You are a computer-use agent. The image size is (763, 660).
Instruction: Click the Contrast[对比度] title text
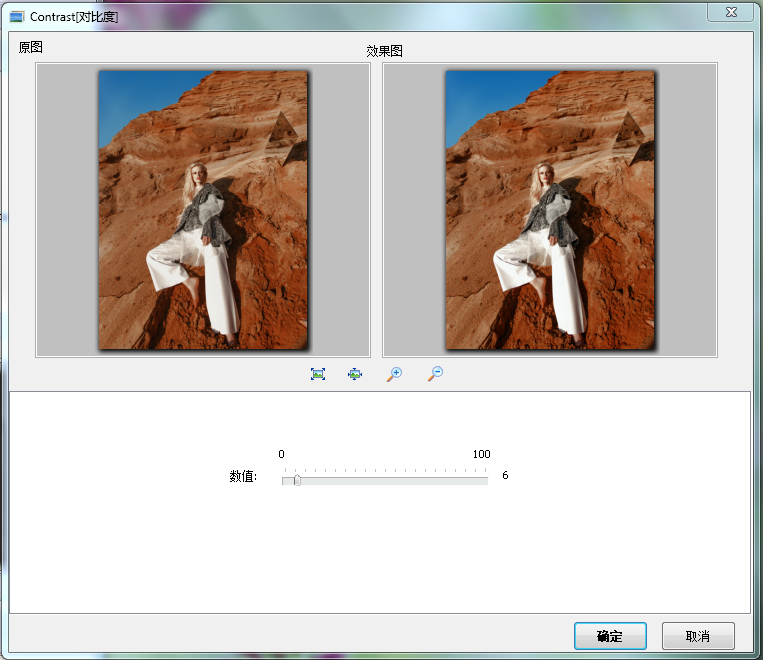74,17
